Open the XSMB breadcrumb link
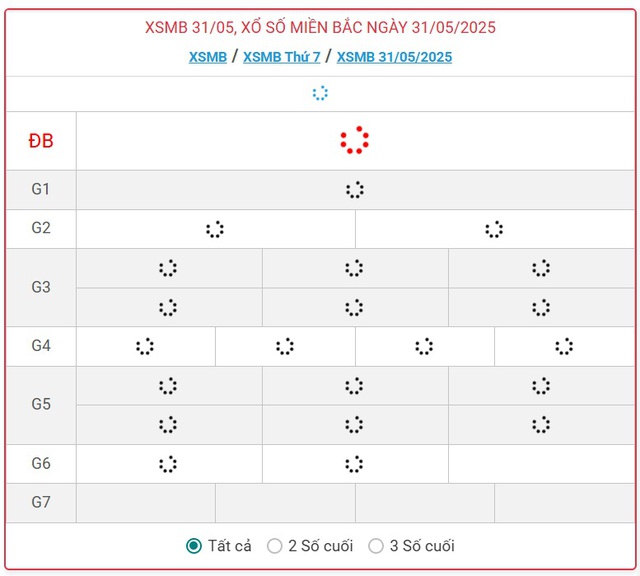 (x=207, y=57)
